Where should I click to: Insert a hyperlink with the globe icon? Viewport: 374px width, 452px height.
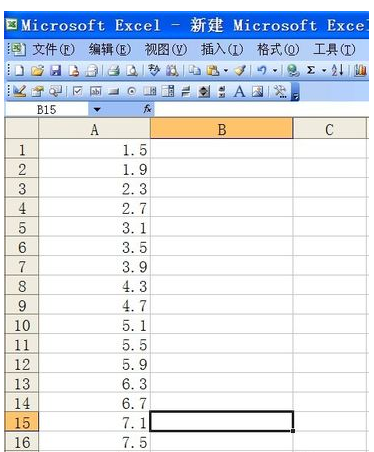(x=293, y=70)
